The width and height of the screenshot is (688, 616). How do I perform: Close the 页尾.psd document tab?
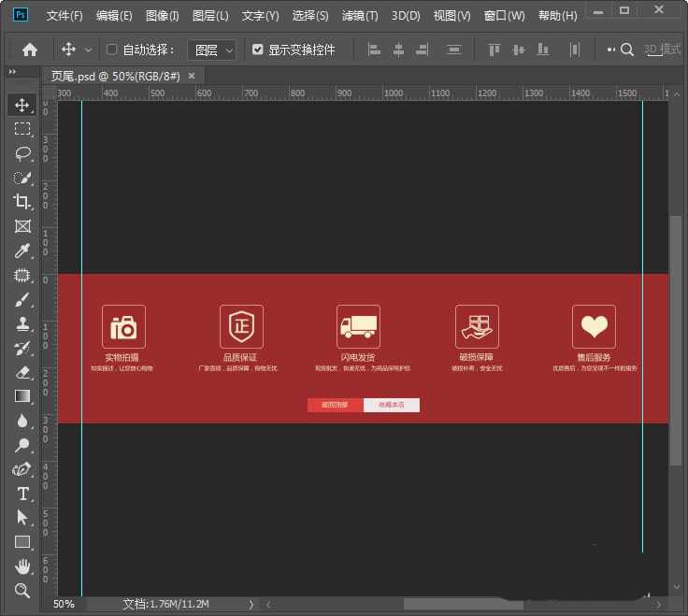pyautogui.click(x=192, y=76)
